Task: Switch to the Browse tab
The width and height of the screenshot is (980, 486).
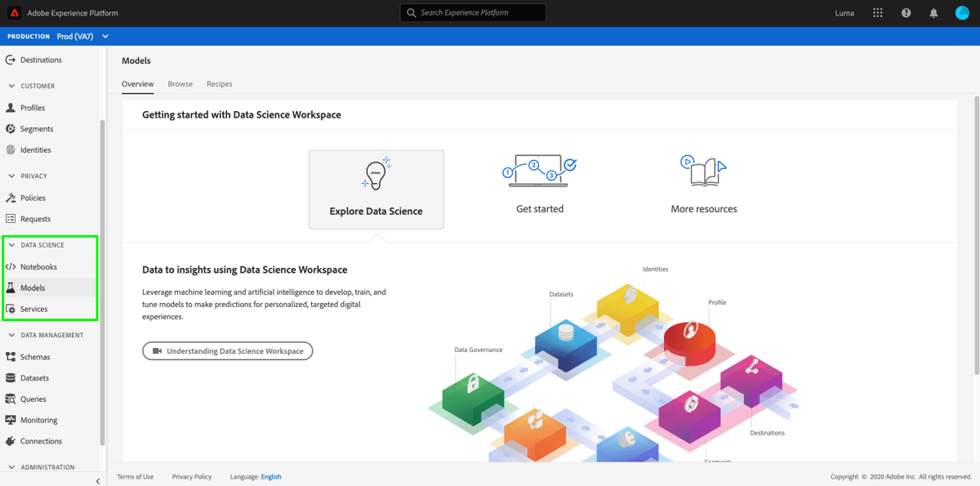Action: coord(180,83)
